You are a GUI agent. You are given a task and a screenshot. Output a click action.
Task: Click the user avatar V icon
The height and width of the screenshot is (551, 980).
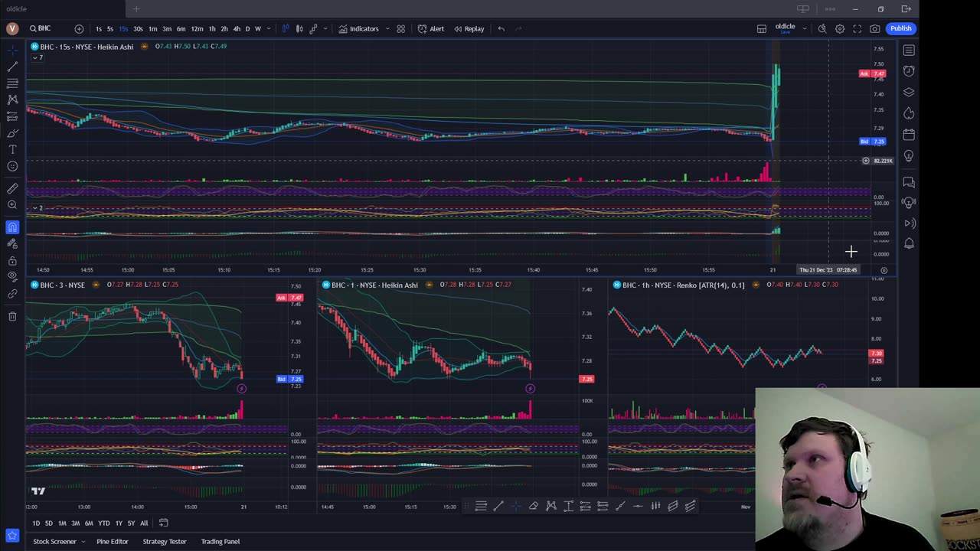11,28
